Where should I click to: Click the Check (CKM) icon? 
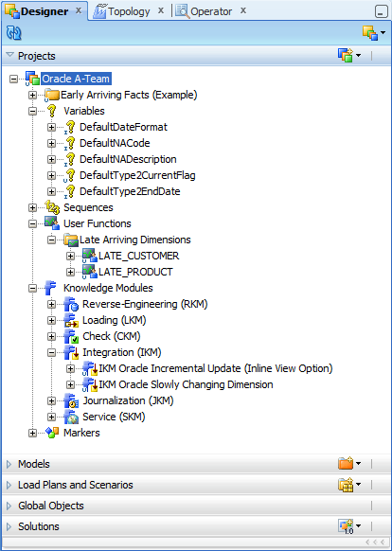click(71, 336)
